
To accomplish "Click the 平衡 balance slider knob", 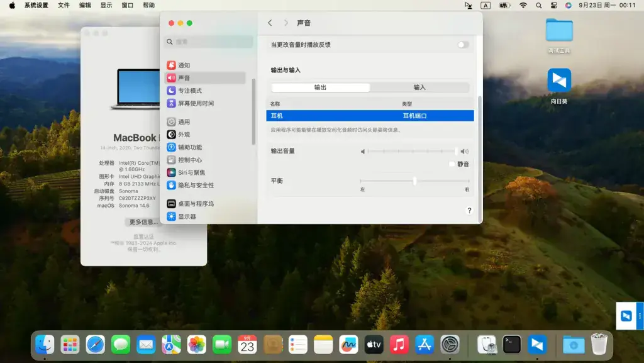I will pos(414,181).
